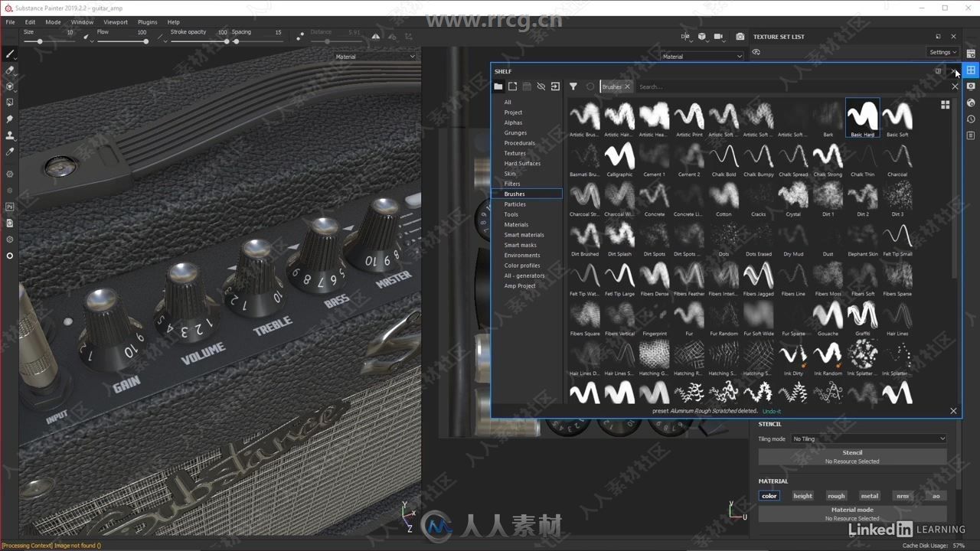
Task: Open the Log icon in right dock
Action: [x=971, y=135]
